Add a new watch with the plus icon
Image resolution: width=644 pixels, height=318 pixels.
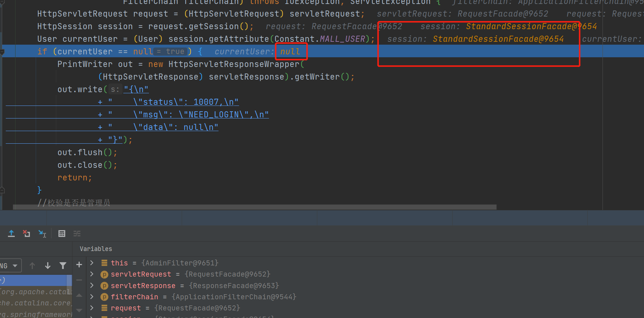coord(79,265)
